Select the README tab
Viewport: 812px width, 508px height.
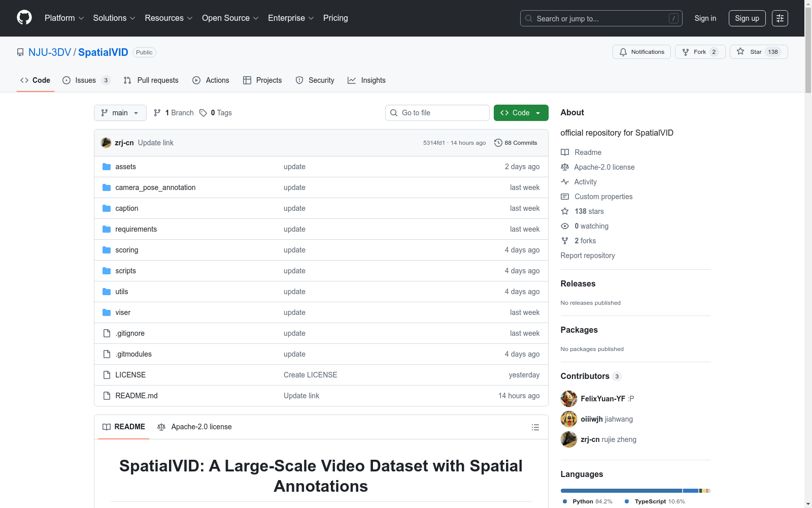point(124,427)
